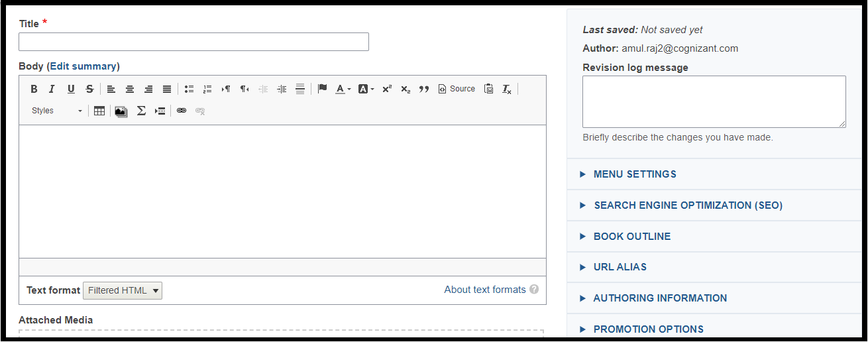868x342 pixels.
Task: Apply superscript formatting
Action: click(x=387, y=89)
